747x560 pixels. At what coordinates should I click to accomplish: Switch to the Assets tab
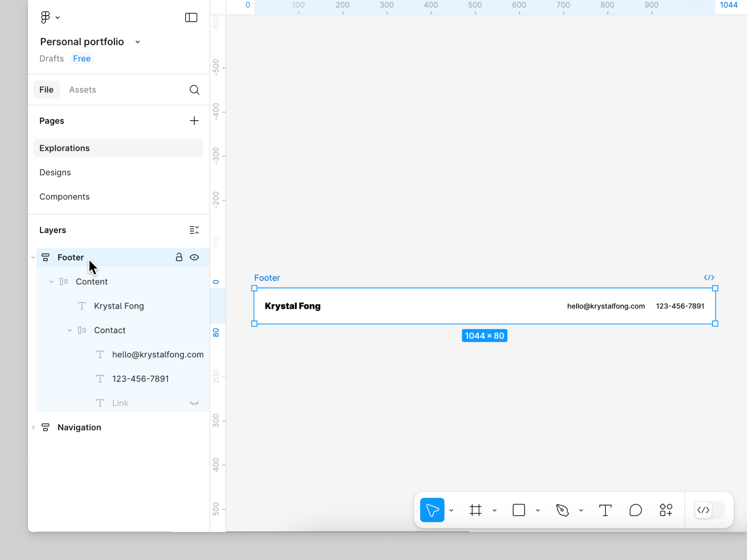(82, 90)
